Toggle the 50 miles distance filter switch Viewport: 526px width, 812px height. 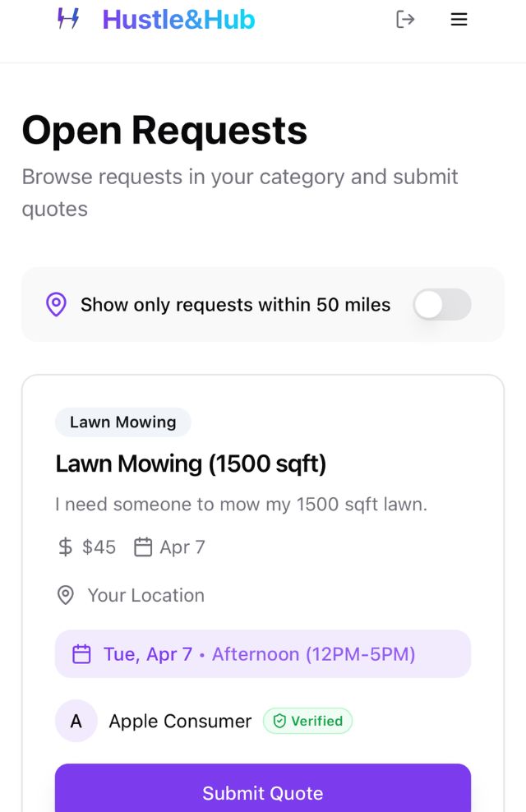(442, 305)
